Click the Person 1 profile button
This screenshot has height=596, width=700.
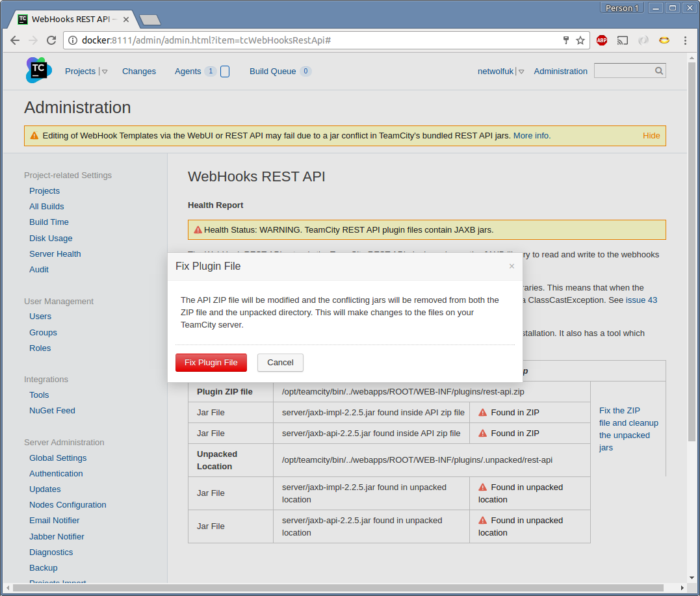622,8
